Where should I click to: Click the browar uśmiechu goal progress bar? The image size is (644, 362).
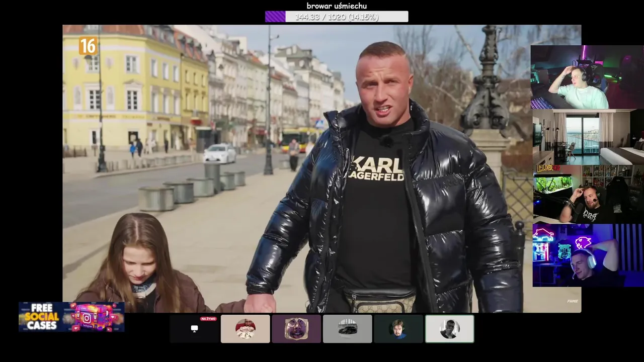[x=337, y=17]
